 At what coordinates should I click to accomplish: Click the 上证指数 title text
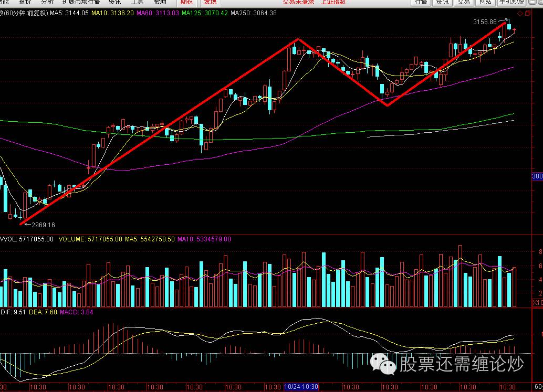point(333,2)
